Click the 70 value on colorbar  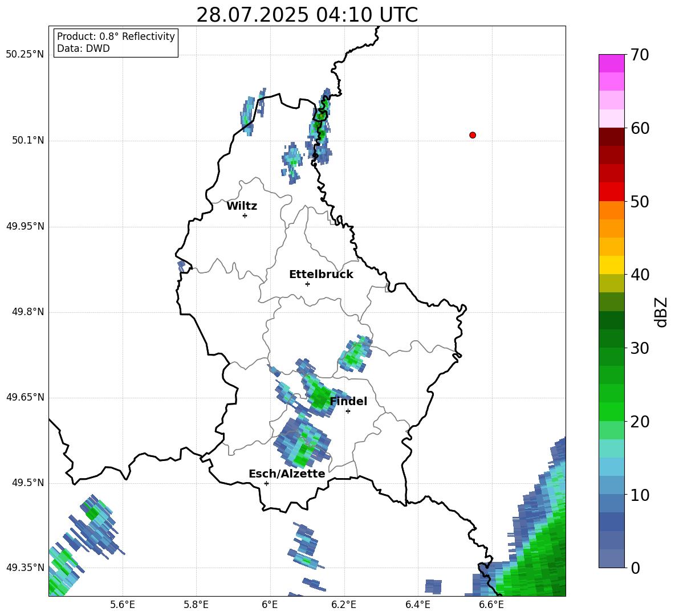[640, 55]
